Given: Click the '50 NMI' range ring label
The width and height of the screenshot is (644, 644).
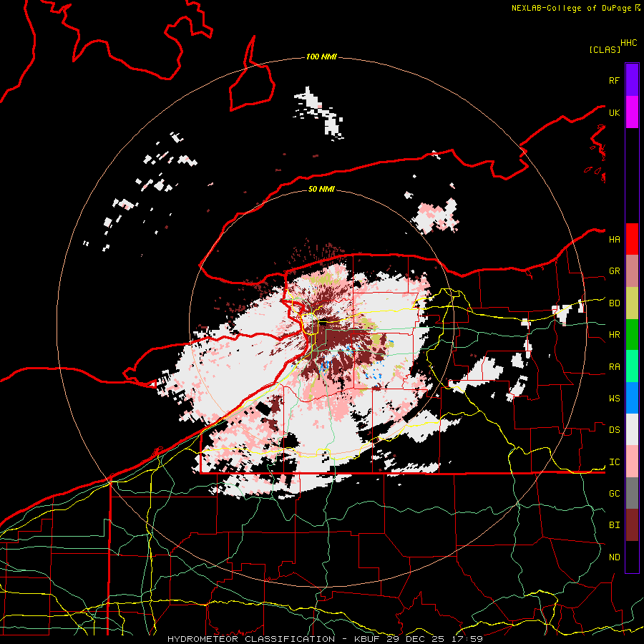Looking at the screenshot, I should [x=321, y=189].
